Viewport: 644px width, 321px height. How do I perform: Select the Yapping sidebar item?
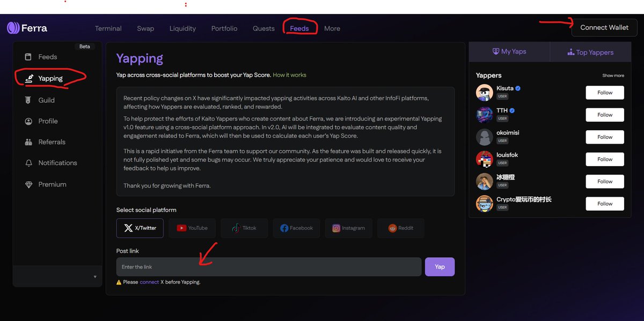(43, 78)
